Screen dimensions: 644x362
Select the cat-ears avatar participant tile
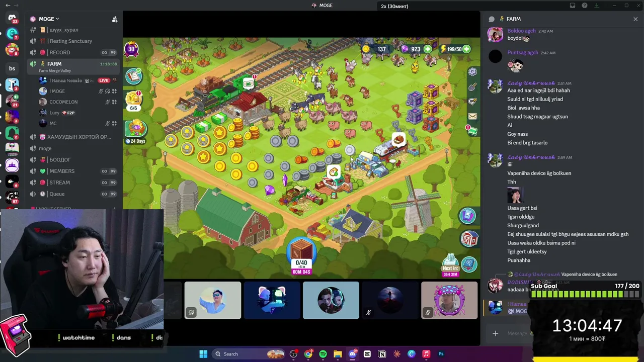[x=272, y=300]
